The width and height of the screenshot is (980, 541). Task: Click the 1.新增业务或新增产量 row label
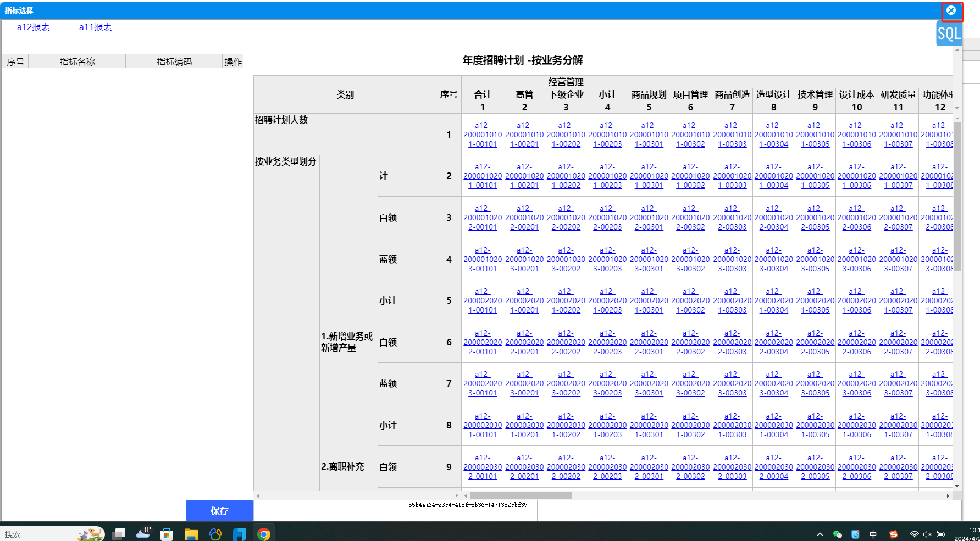pos(347,342)
